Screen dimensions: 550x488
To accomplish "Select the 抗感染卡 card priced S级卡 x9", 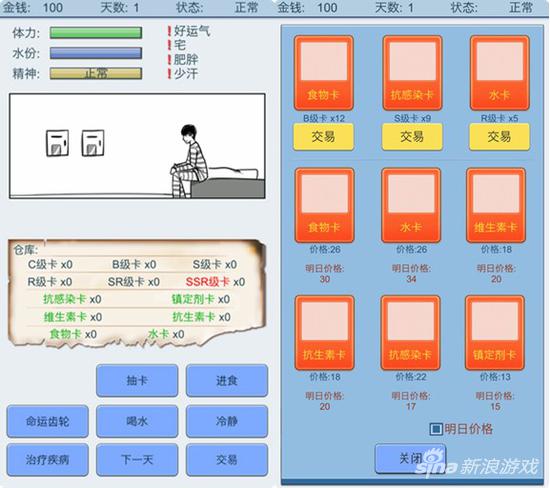I will (412, 73).
